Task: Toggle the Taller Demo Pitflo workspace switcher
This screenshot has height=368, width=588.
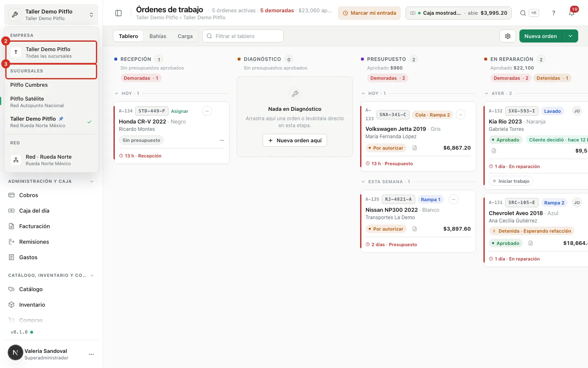Action: pyautogui.click(x=51, y=14)
